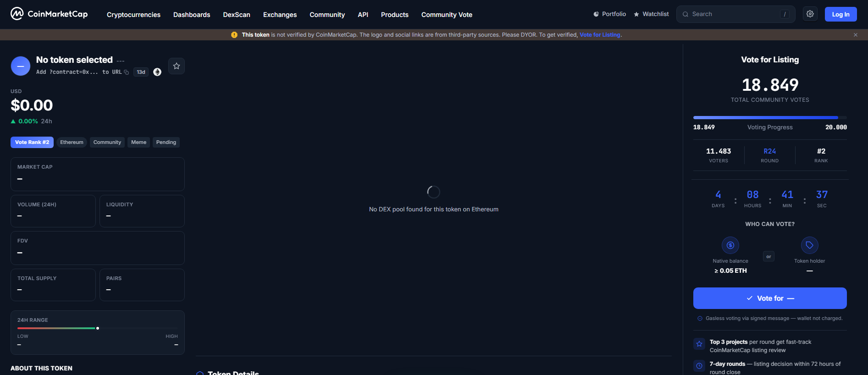
Task: Focus the Search input field
Action: [x=735, y=14]
